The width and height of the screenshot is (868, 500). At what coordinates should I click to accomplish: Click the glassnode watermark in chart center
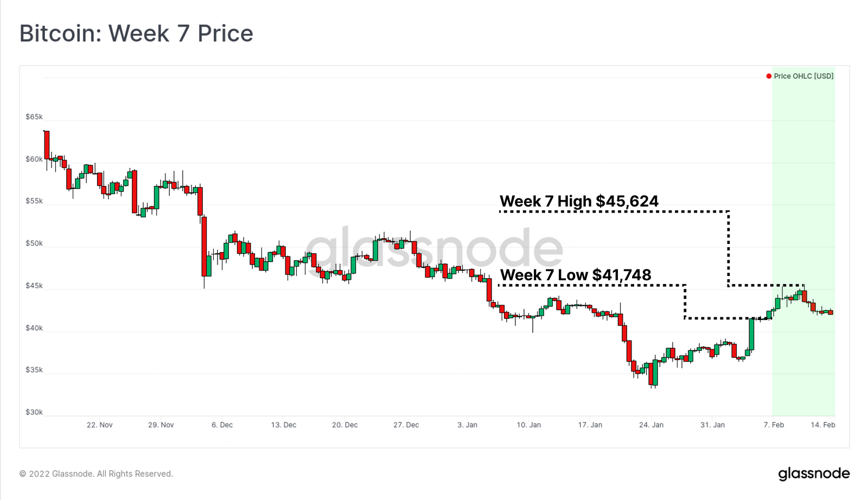click(434, 248)
